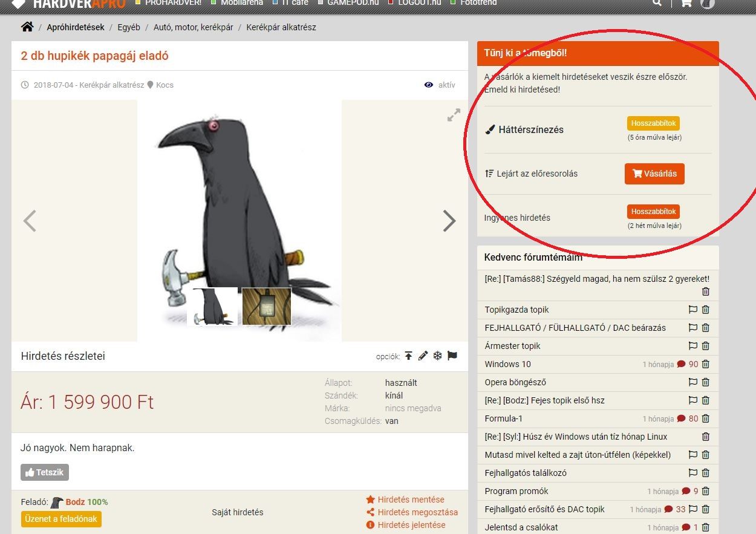This screenshot has height=534, width=756.
Task: Delete Topikgazda topik from favorites
Action: coord(705,310)
